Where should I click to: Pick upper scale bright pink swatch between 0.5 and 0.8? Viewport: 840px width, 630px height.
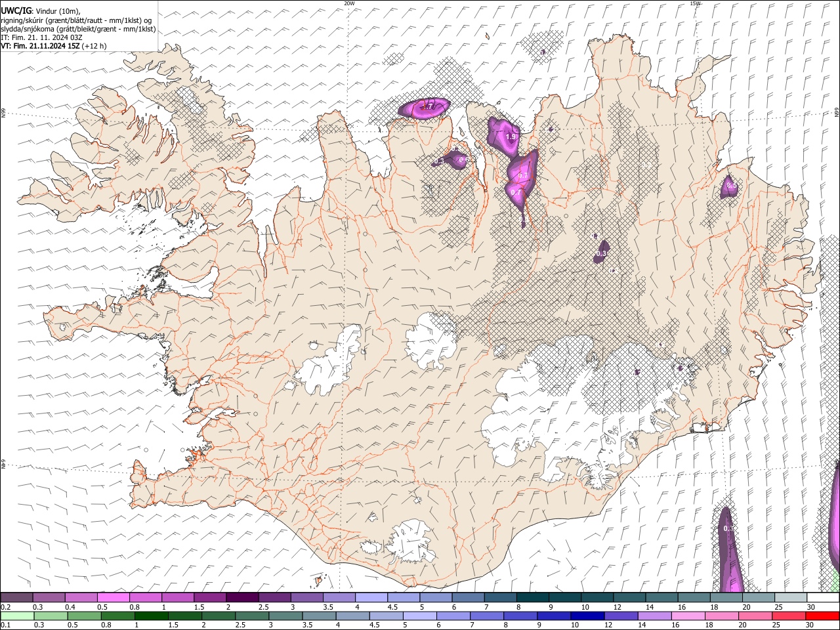pos(113,597)
